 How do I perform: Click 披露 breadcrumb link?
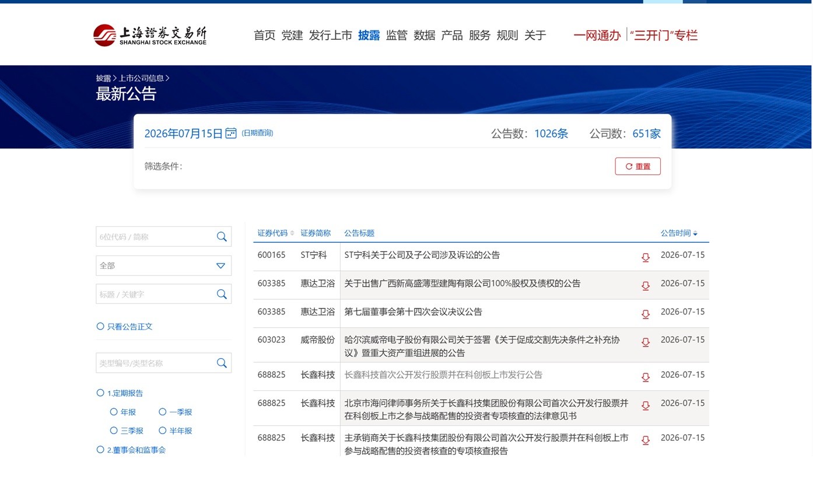coord(104,78)
